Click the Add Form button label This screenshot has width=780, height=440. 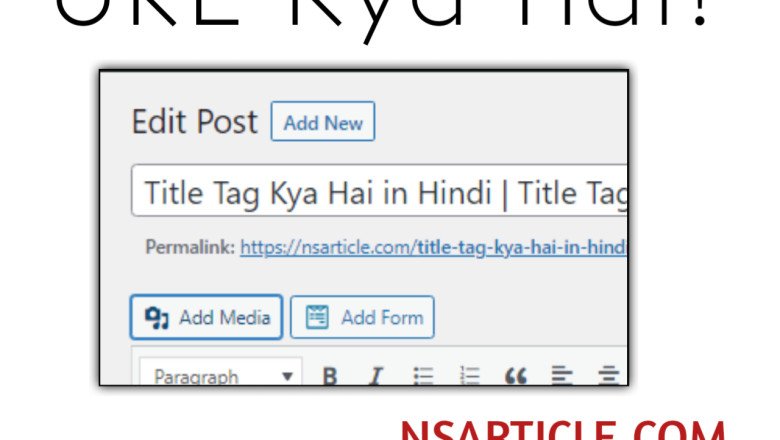(381, 318)
